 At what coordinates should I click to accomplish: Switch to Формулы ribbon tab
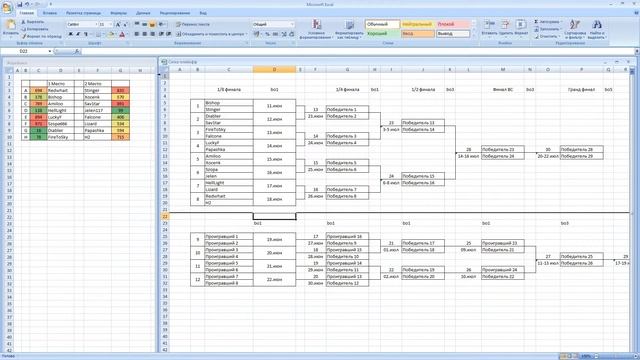pyautogui.click(x=118, y=13)
